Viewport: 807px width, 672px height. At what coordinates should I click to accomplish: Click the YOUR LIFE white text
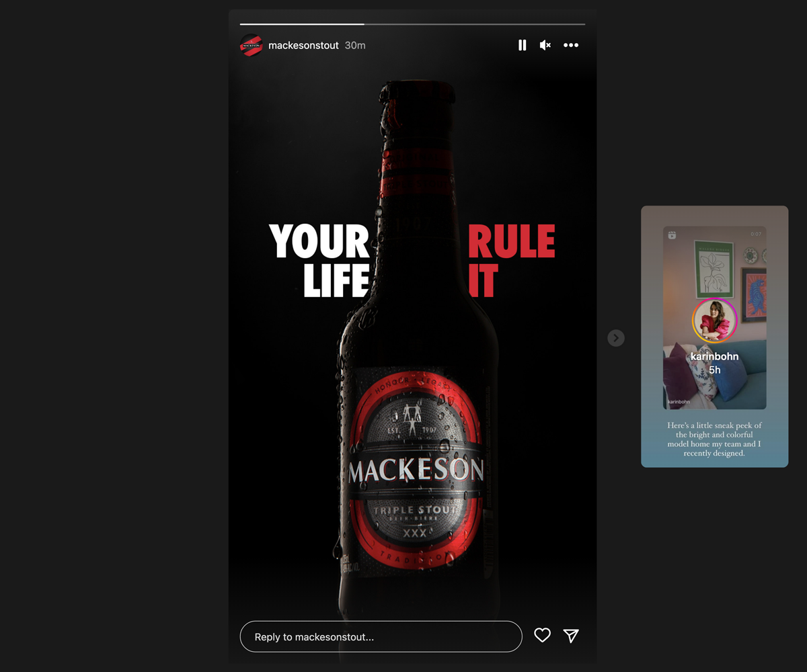point(320,261)
